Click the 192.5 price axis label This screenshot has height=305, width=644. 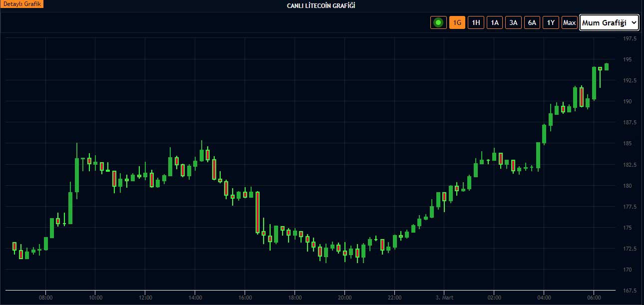630,80
